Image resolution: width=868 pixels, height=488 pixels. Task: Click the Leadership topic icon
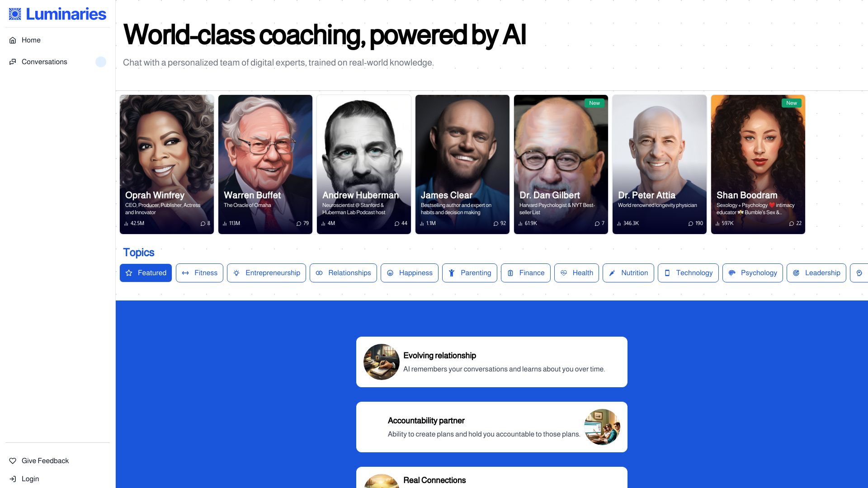click(796, 272)
